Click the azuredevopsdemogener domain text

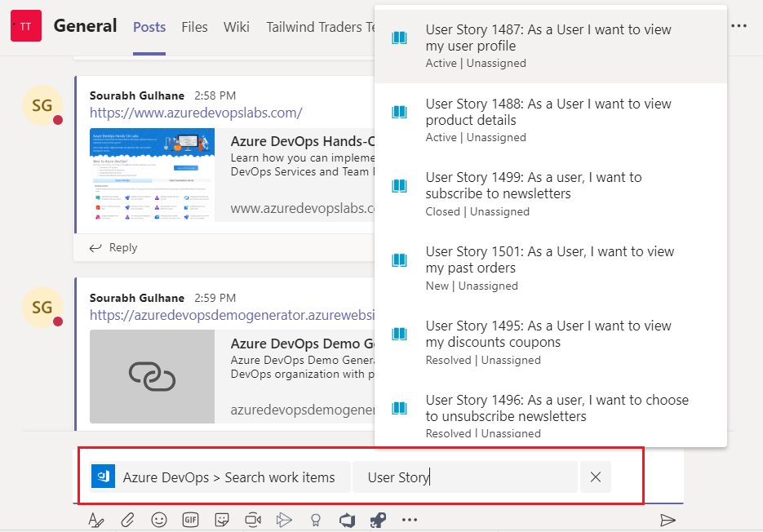303,410
